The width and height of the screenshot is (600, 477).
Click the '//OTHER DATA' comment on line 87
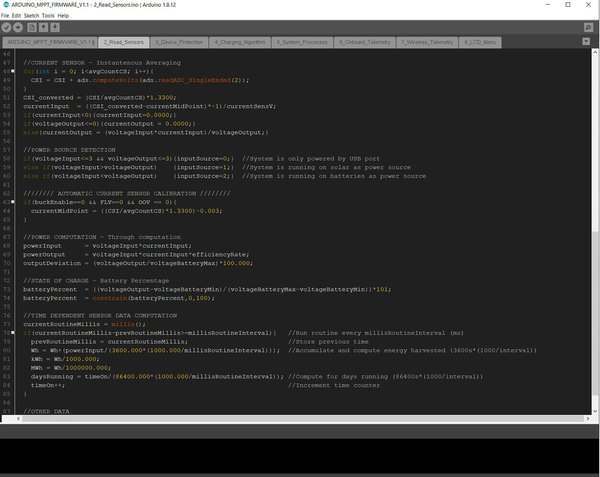click(46, 412)
